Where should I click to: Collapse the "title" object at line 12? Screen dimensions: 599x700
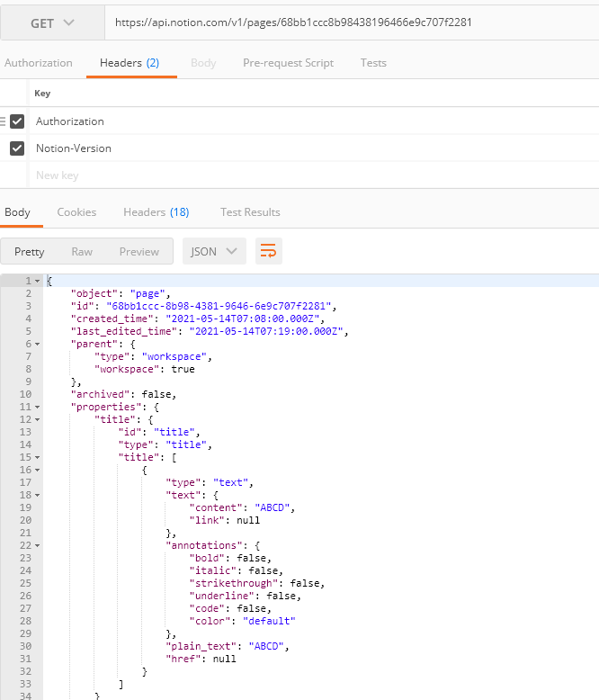coord(38,419)
